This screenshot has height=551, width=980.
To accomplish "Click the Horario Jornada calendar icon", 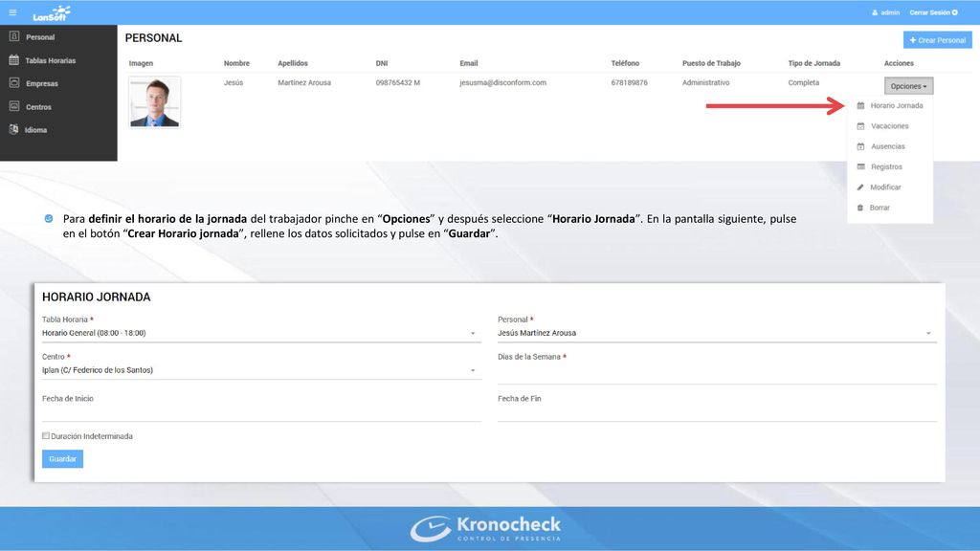I will (860, 105).
